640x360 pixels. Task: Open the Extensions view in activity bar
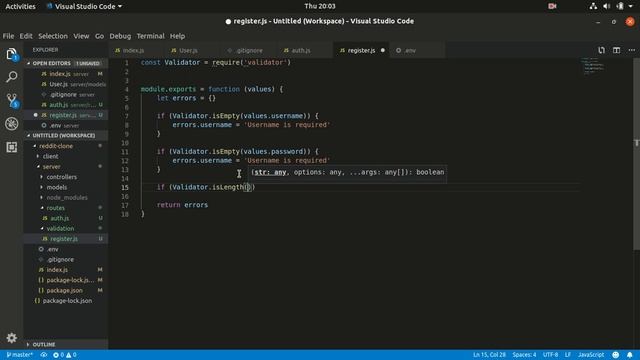click(11, 147)
